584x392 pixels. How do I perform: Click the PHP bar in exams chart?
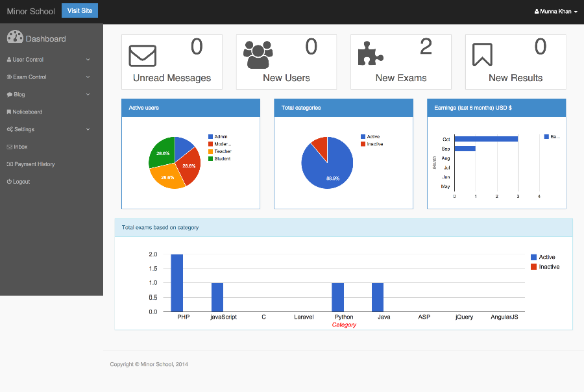[176, 283]
